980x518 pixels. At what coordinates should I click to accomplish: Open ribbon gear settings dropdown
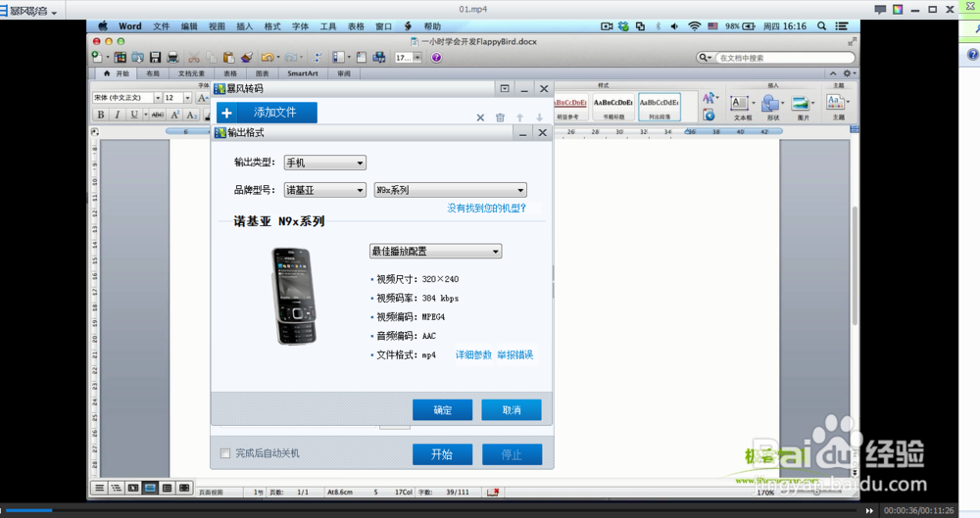pos(850,73)
